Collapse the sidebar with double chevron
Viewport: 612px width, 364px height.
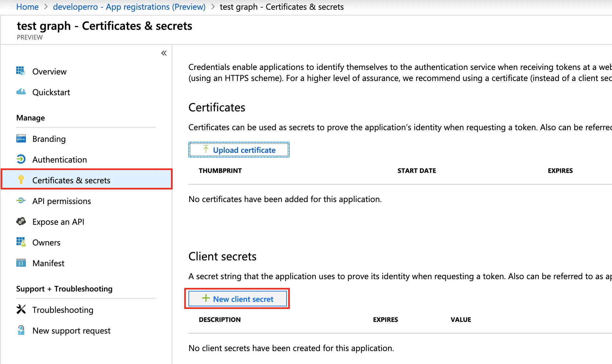pyautogui.click(x=164, y=53)
